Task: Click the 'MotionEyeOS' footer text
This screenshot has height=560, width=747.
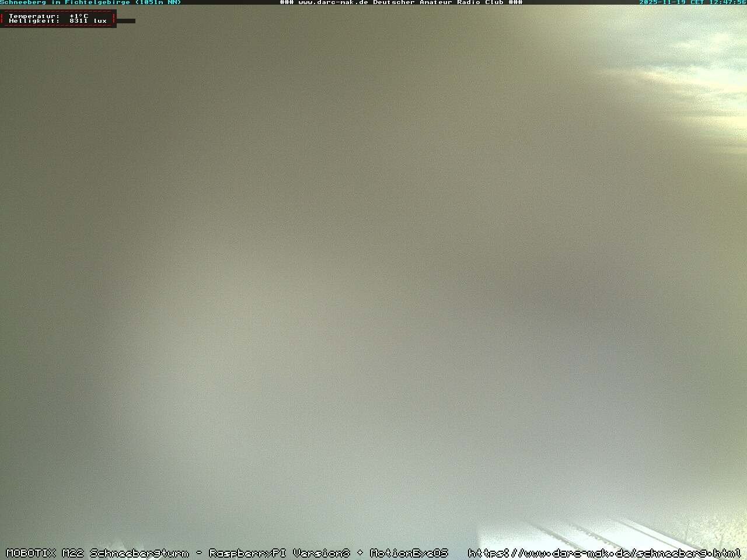Action: [409, 553]
